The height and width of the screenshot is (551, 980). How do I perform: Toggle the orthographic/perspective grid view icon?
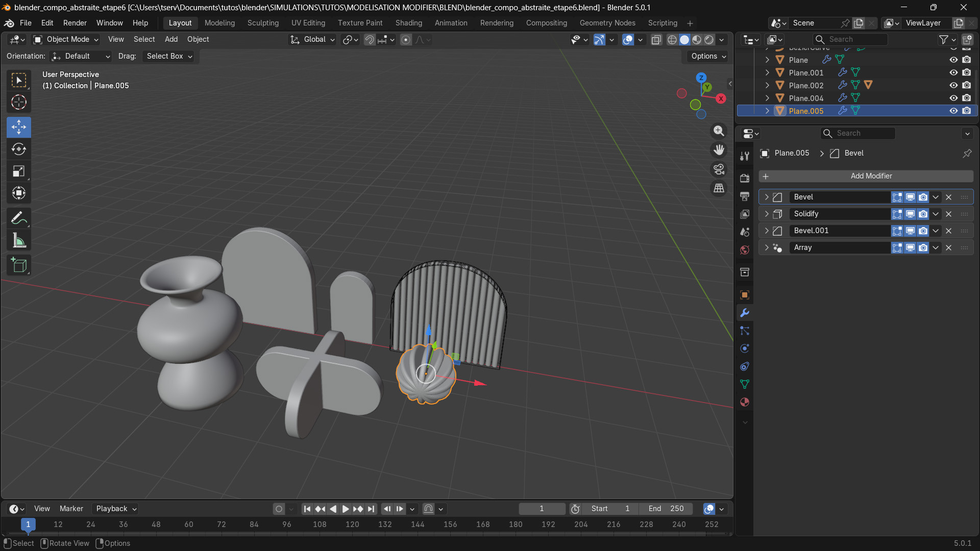coord(719,188)
